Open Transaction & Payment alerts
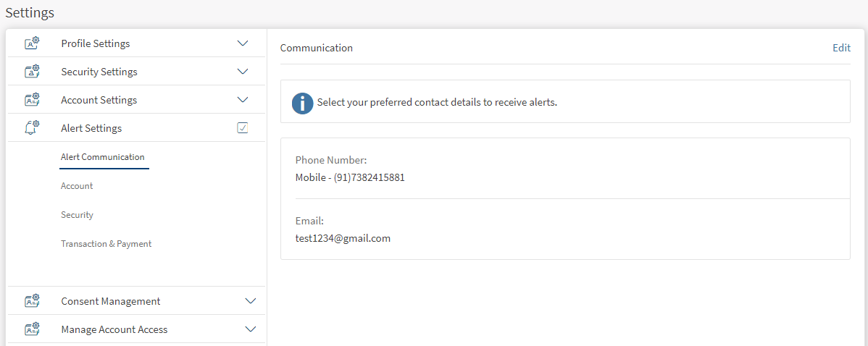 point(106,244)
